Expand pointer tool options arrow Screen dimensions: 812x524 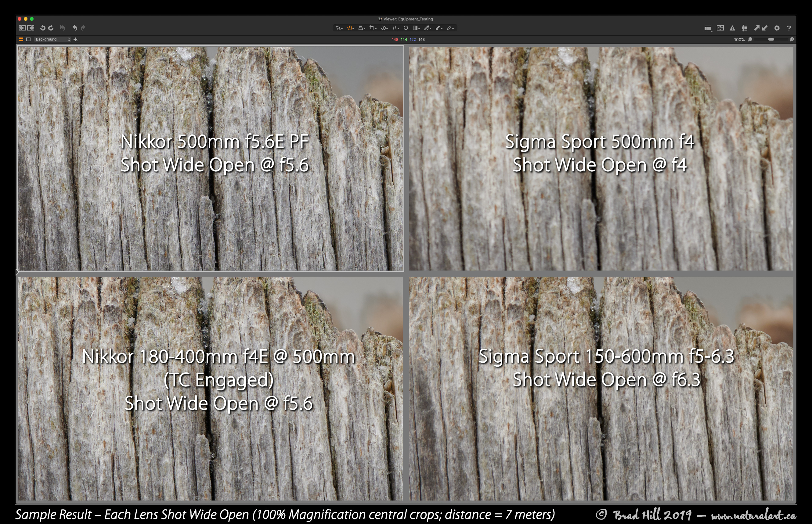point(342,29)
